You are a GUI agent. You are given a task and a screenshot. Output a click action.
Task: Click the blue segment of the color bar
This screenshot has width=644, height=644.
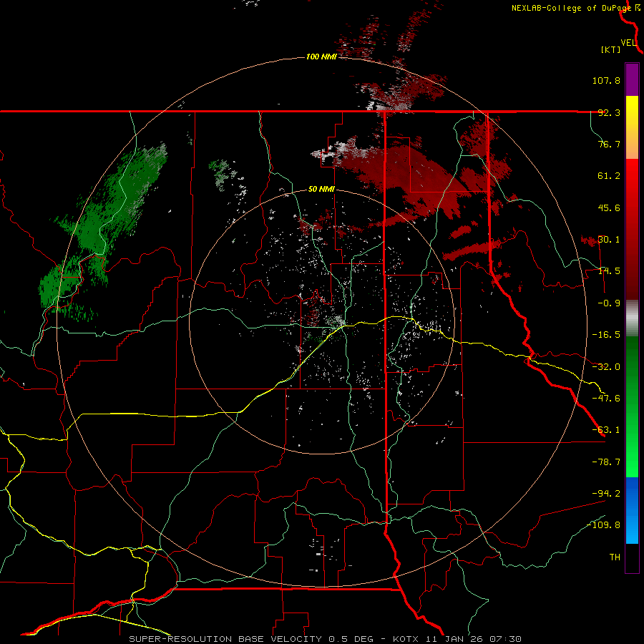tap(632, 510)
